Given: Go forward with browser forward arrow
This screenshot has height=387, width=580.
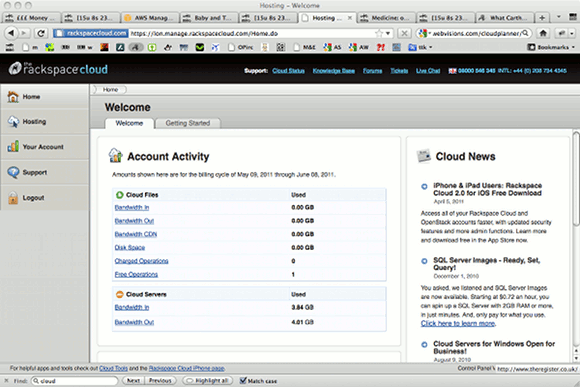Looking at the screenshot, I should coord(23,33).
